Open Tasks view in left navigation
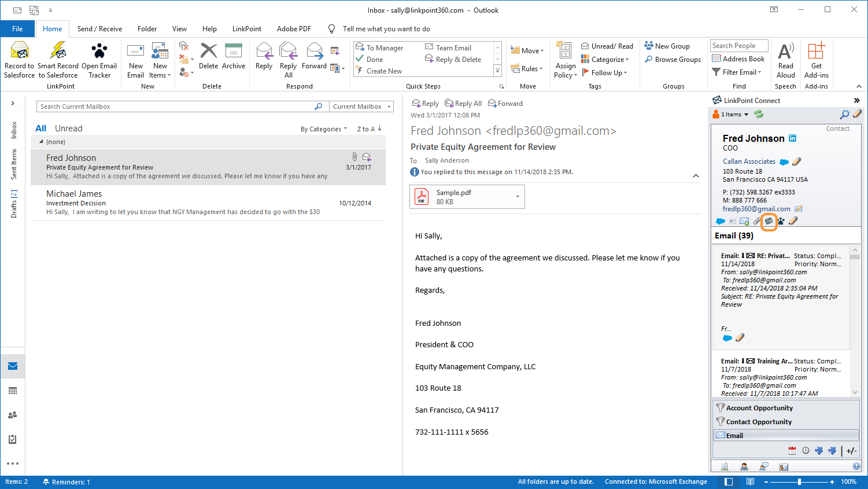 (13, 439)
